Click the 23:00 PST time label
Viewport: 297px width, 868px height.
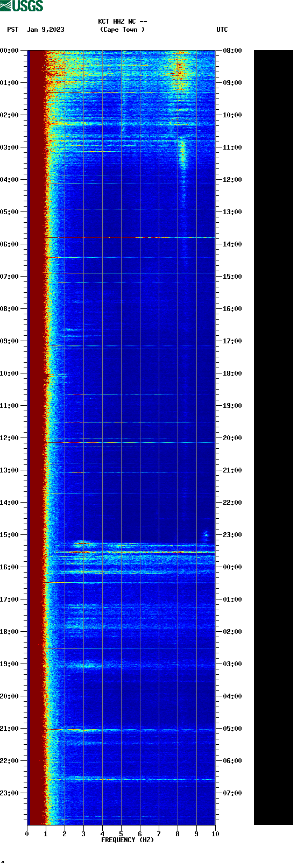(x=10, y=793)
